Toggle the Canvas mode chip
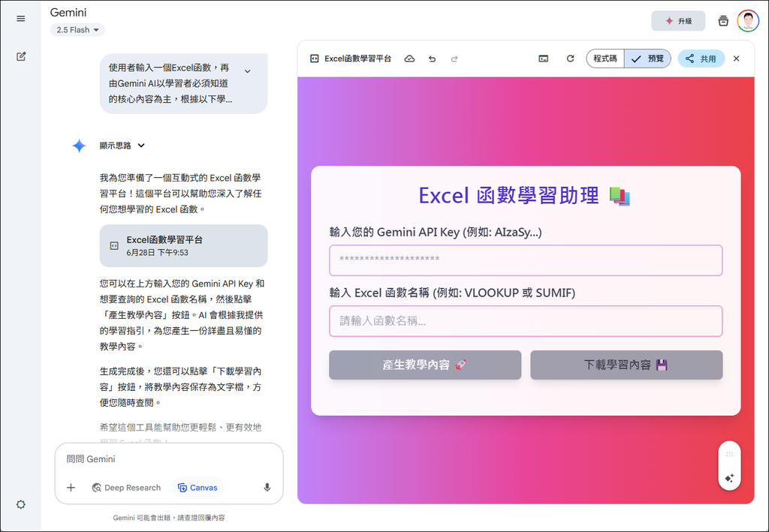The image size is (769, 532). tap(198, 488)
